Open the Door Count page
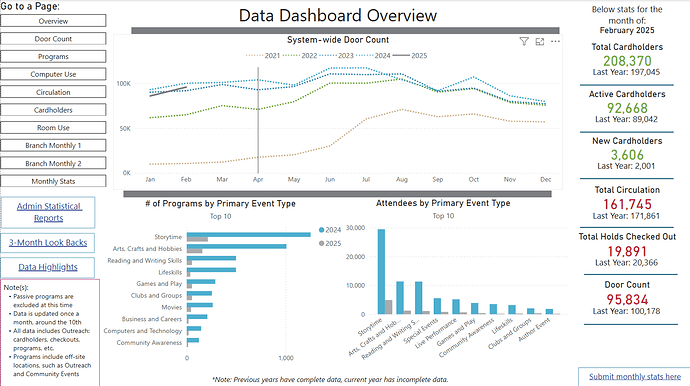The height and width of the screenshot is (386, 690). tap(53, 39)
